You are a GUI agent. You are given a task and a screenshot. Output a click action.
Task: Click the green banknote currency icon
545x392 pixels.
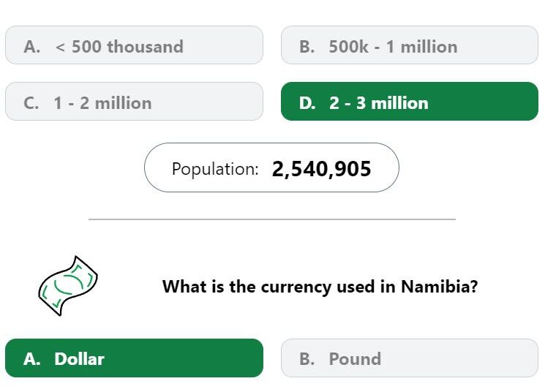pos(68,286)
